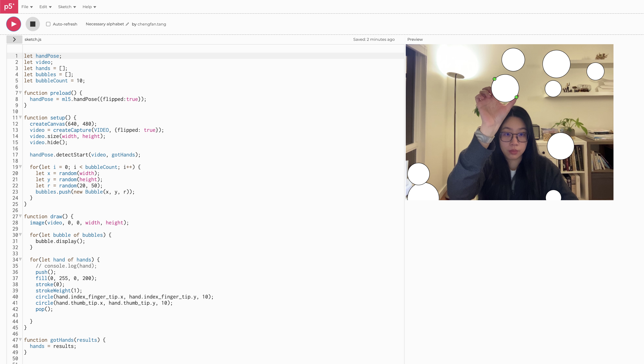Viewport: 644px width, 364px height.
Task: Collapse the preload function fold arrow
Action: pos(20,93)
